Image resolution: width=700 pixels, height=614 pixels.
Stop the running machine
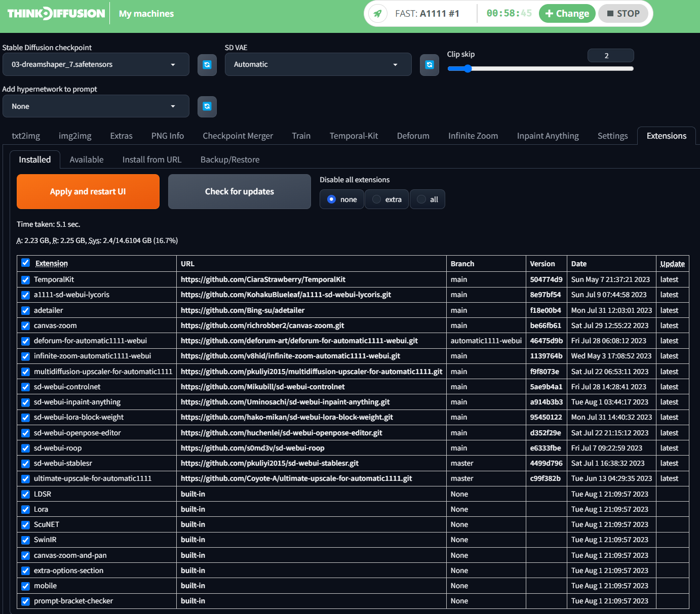pyautogui.click(x=623, y=14)
